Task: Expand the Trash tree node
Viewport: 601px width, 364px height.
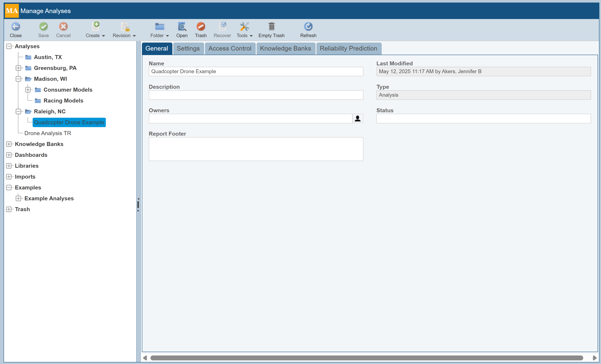Action: pos(9,209)
